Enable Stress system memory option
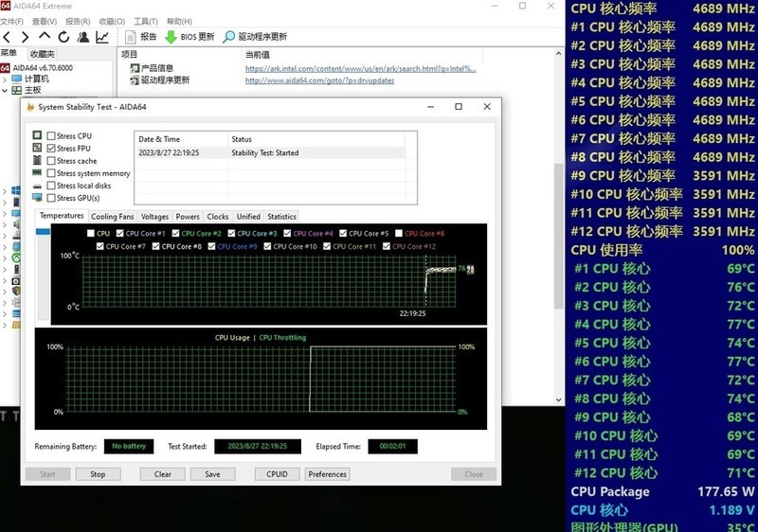The image size is (758, 532). pos(51,173)
